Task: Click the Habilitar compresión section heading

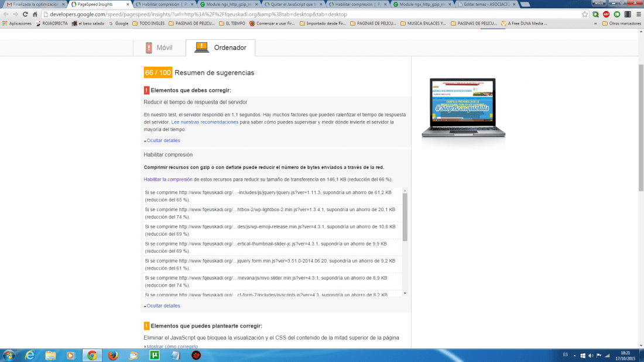Action: (x=168, y=155)
